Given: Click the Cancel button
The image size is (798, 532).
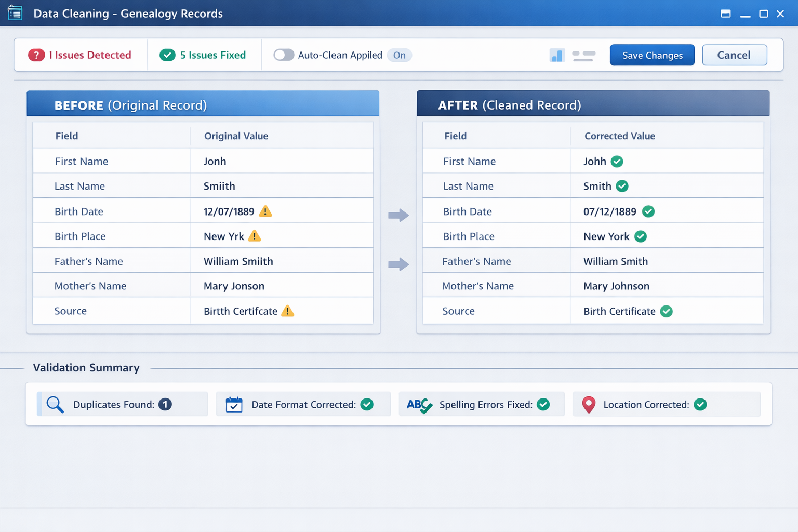Looking at the screenshot, I should (x=734, y=55).
